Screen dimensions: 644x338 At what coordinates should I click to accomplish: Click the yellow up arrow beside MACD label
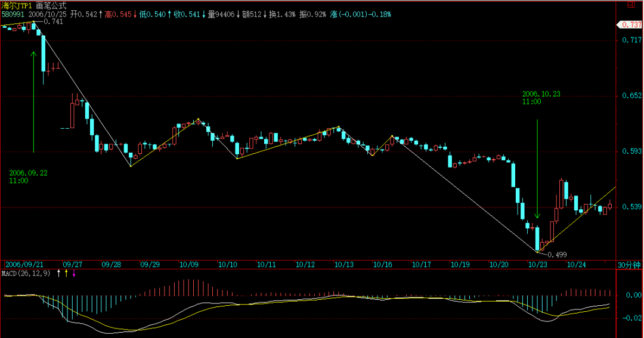click(x=67, y=273)
